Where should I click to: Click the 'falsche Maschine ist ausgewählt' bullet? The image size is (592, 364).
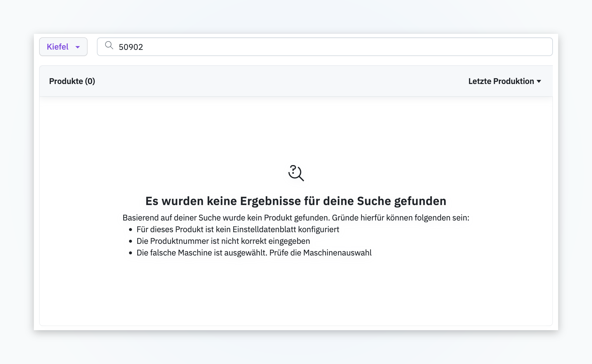254,253
